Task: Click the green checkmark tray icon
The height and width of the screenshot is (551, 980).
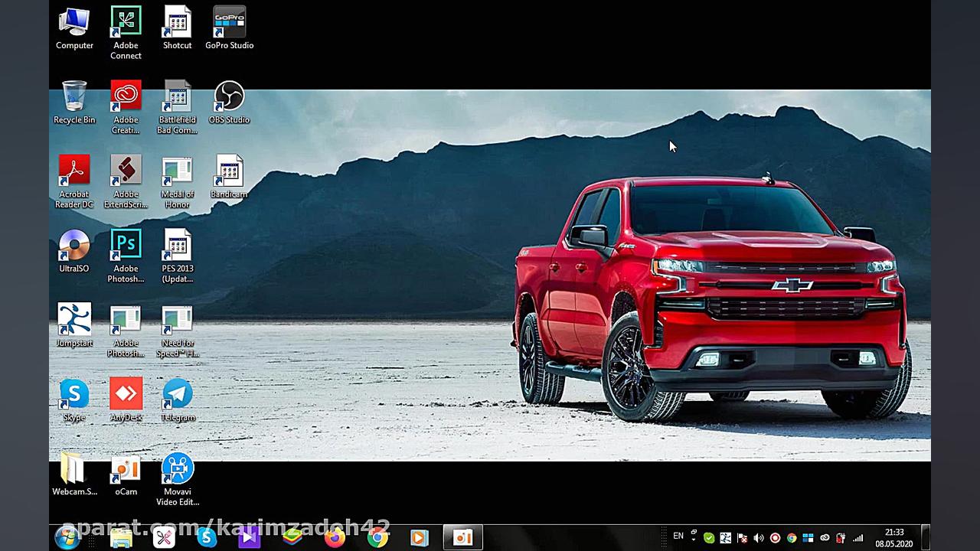Action: [709, 538]
